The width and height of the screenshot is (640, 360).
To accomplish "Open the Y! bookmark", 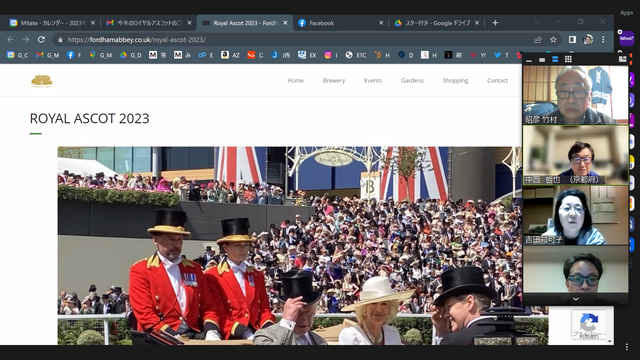I will tap(478, 55).
